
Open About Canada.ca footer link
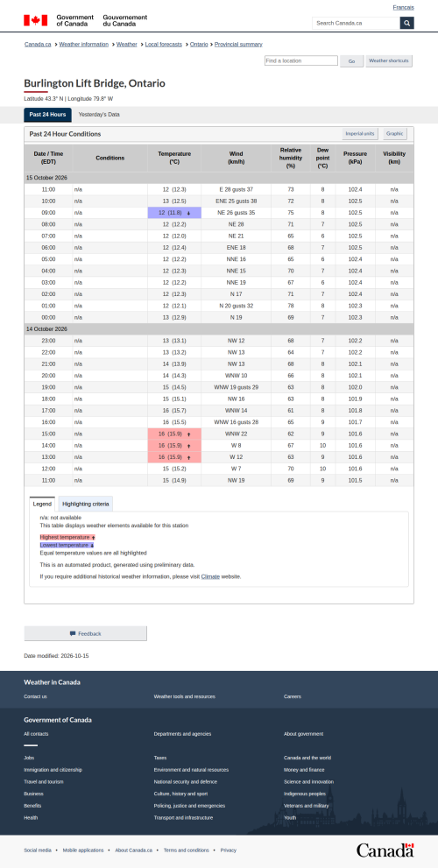click(133, 850)
